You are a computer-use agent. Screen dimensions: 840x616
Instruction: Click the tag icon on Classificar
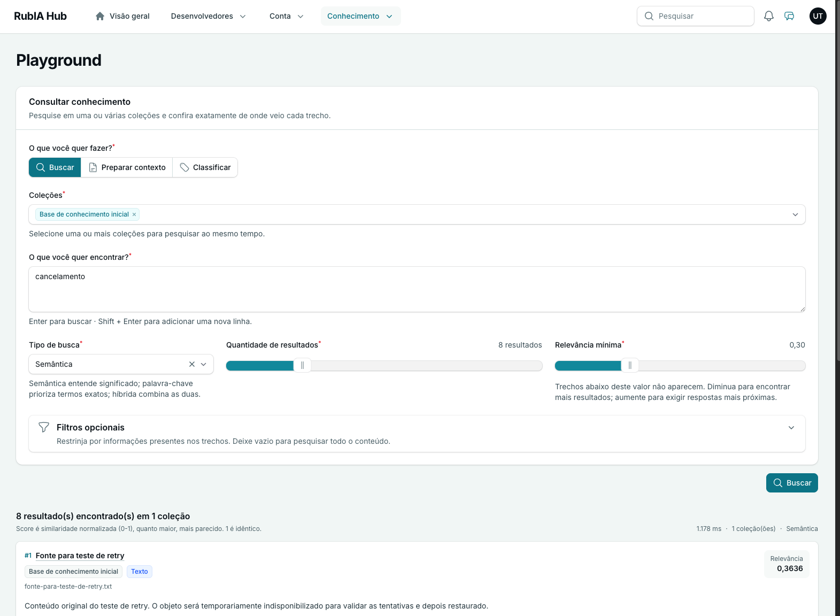pyautogui.click(x=184, y=167)
